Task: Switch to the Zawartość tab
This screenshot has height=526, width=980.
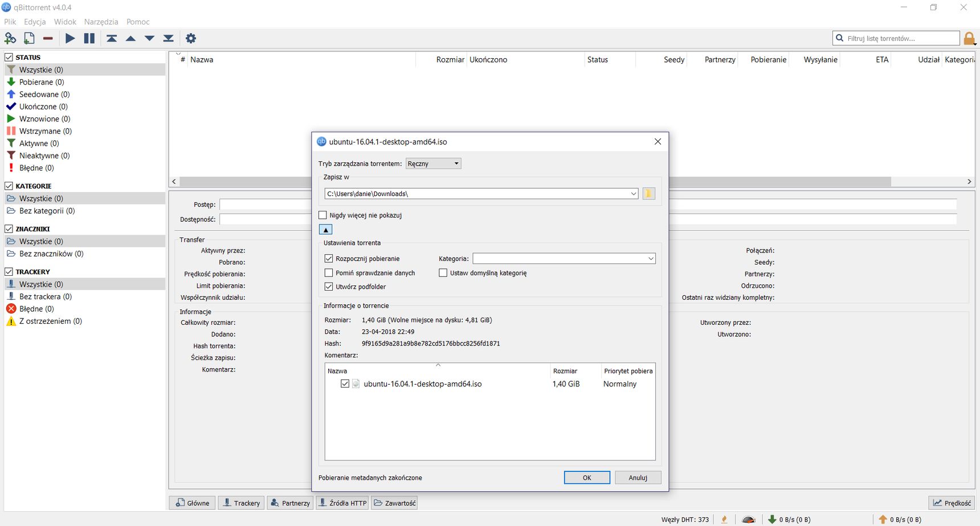Action: pyautogui.click(x=394, y=503)
